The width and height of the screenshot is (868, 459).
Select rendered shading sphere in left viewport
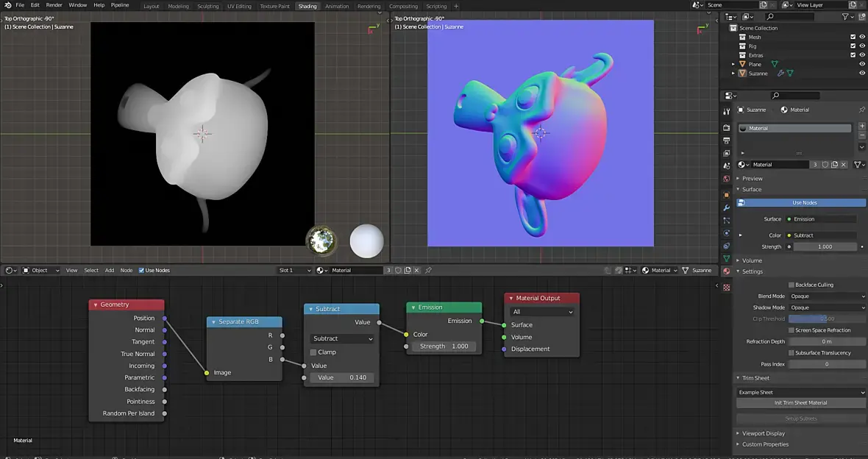(366, 241)
